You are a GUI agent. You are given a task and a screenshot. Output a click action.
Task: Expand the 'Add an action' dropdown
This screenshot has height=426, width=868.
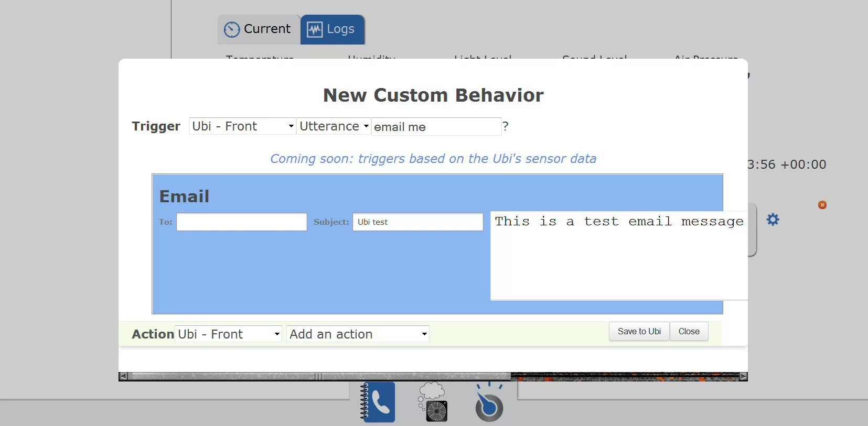pyautogui.click(x=358, y=334)
